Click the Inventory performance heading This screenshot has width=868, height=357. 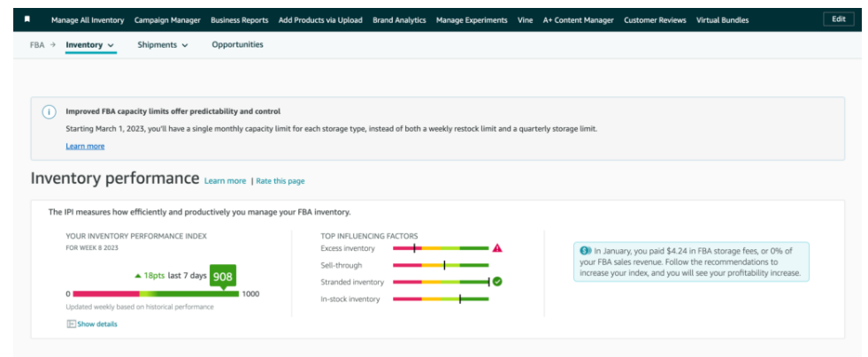pyautogui.click(x=115, y=178)
